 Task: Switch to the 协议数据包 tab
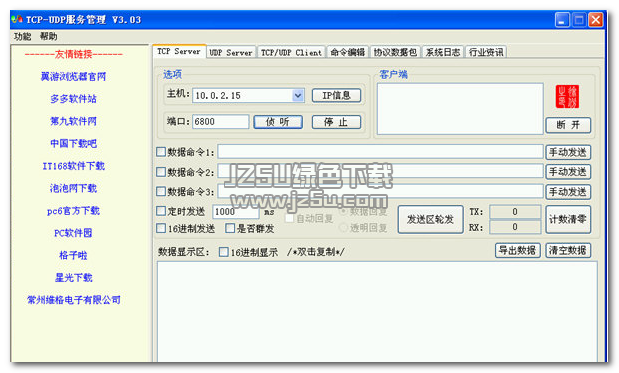[x=395, y=52]
